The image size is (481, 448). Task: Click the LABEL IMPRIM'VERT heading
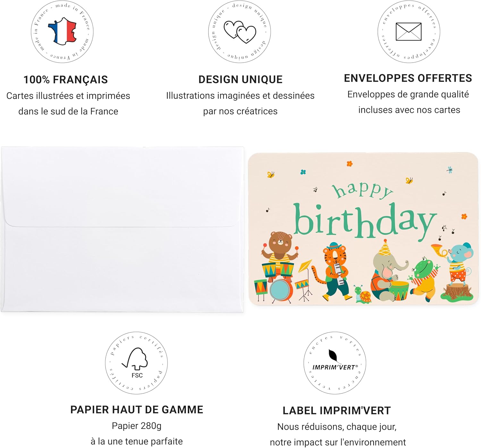point(337,411)
